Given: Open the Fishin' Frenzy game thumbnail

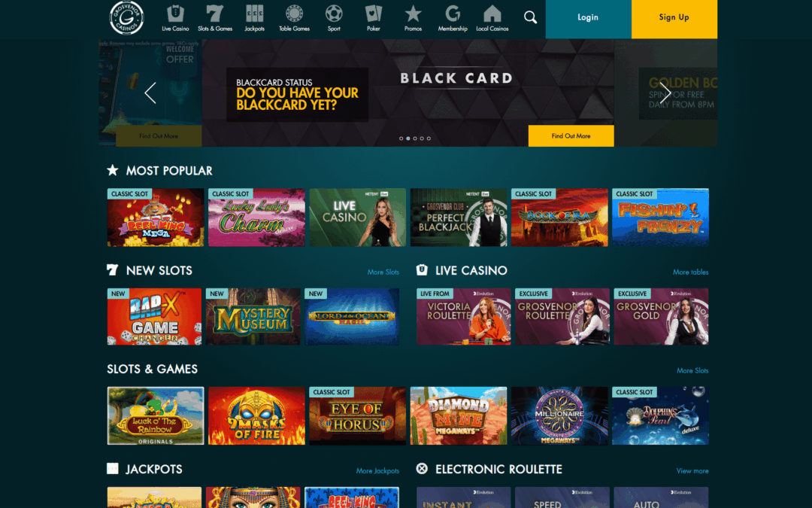Looking at the screenshot, I should [660, 217].
